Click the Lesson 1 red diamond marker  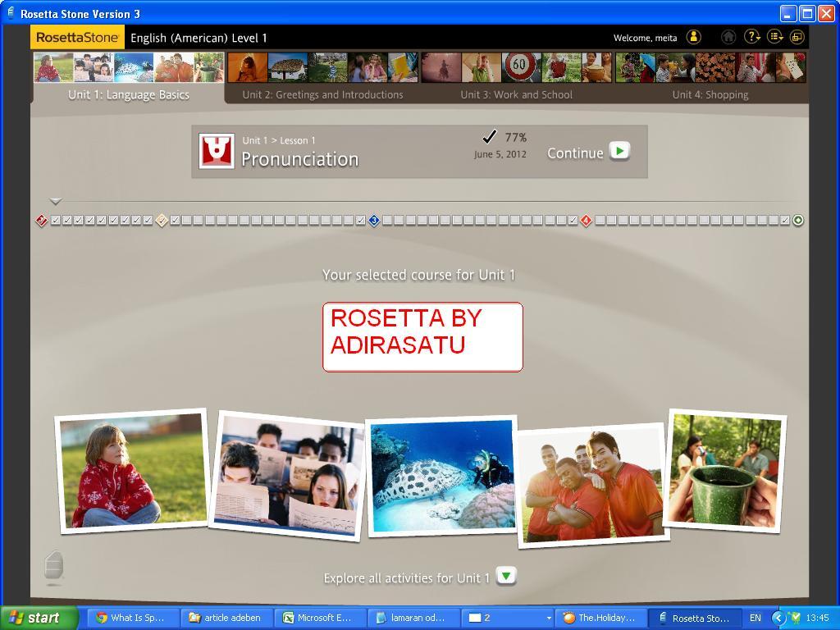coord(41,220)
